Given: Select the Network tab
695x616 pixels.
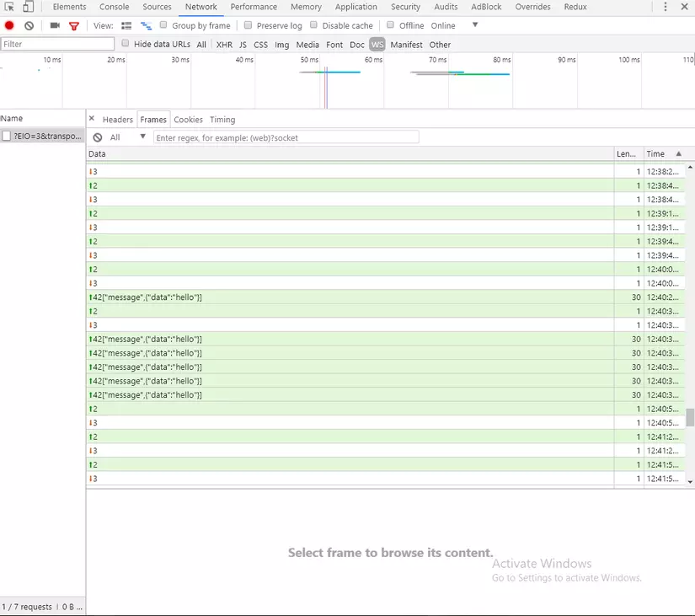Looking at the screenshot, I should click(x=200, y=7).
